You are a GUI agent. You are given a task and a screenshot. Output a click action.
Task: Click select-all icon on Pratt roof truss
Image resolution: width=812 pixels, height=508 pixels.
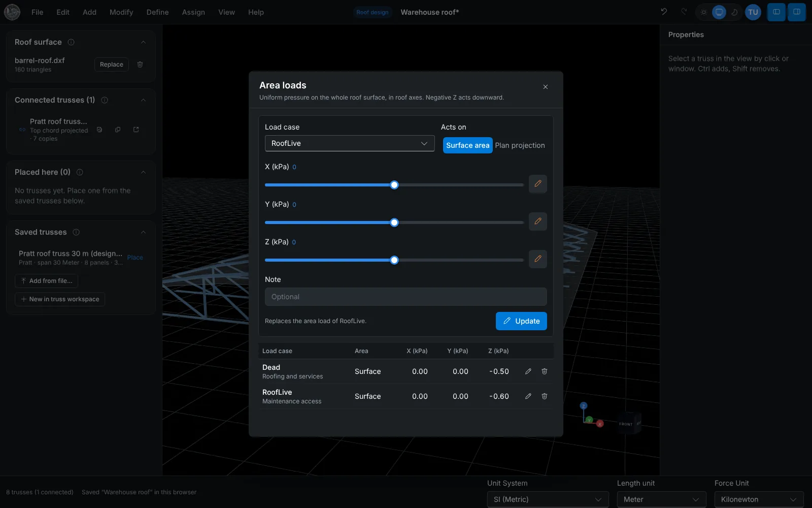point(99,130)
